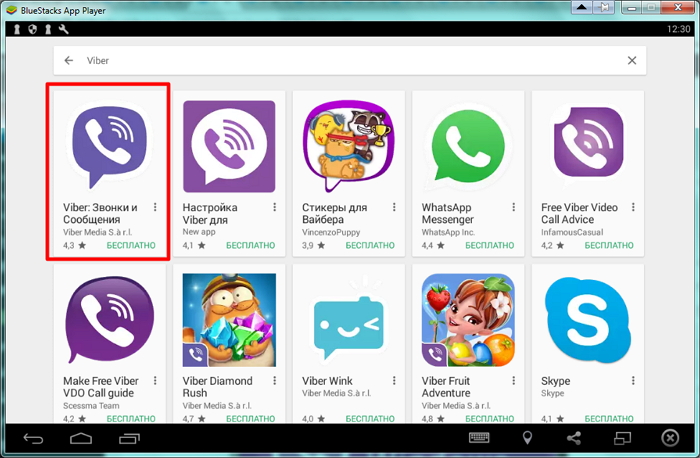Click the share icon in bottom bar
This screenshot has height=458, width=700.
click(x=574, y=438)
